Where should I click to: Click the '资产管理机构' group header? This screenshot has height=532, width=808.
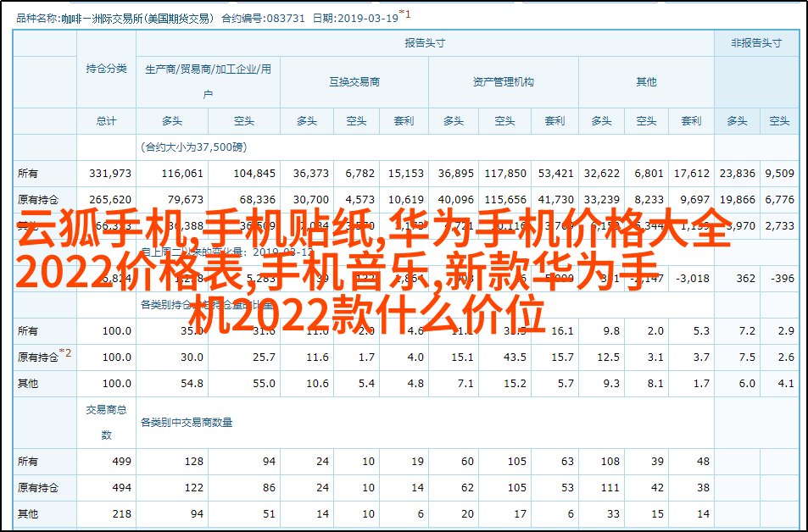(504, 82)
